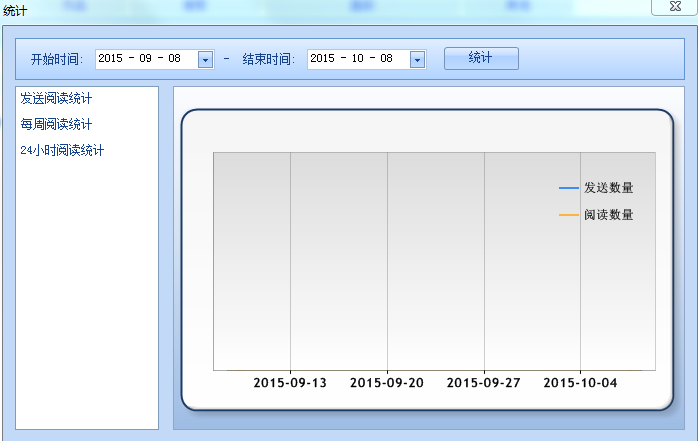
Task: Select the year in the start date field
Action: click(110, 59)
